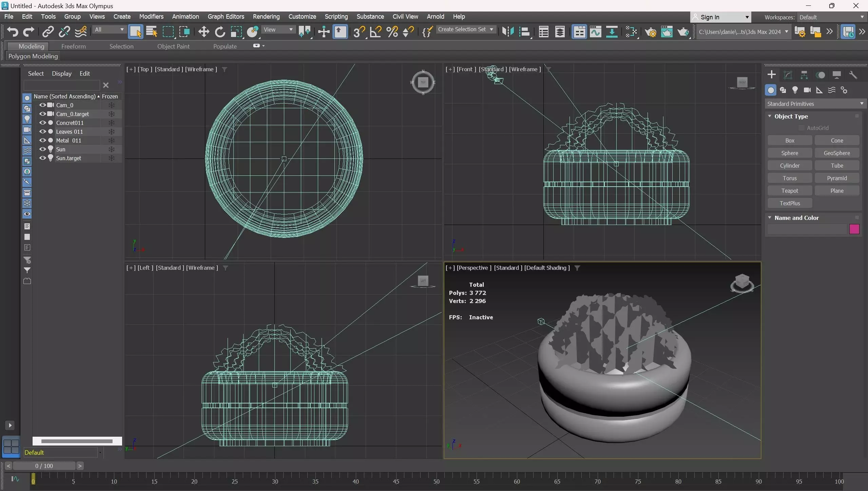The width and height of the screenshot is (868, 491).
Task: Switch to Lights create category icon
Action: [x=795, y=90]
